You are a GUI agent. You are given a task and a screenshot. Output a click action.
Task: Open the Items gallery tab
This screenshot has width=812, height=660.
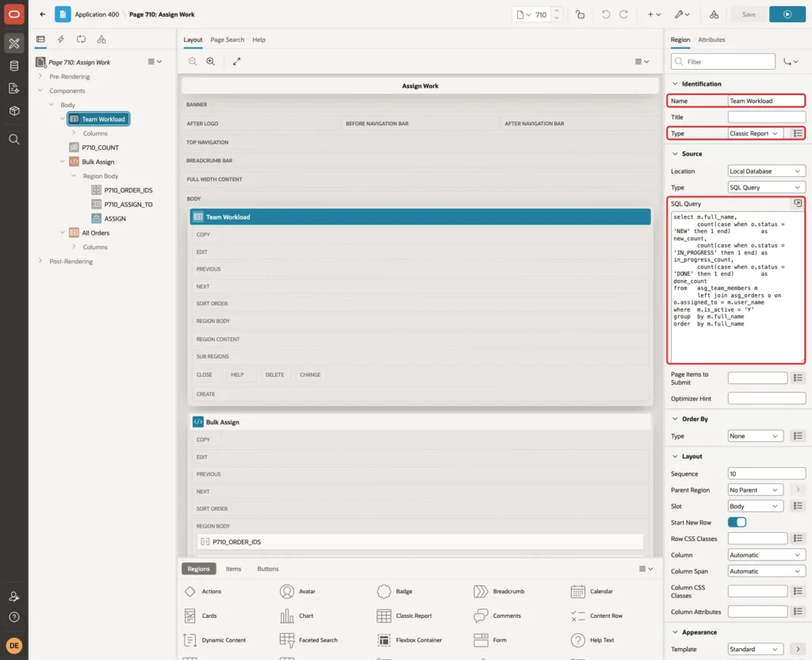pos(234,569)
